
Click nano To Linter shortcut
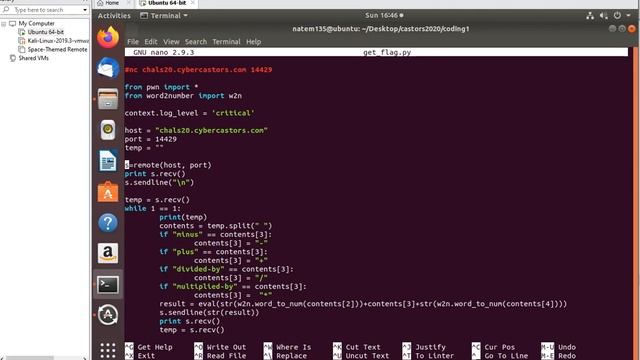pyautogui.click(x=429, y=356)
